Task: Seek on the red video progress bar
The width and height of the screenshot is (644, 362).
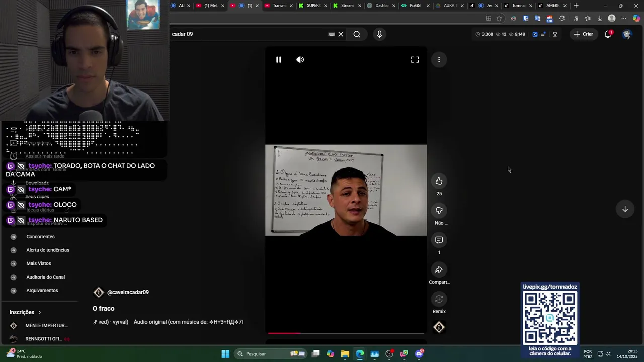Action: [346, 333]
